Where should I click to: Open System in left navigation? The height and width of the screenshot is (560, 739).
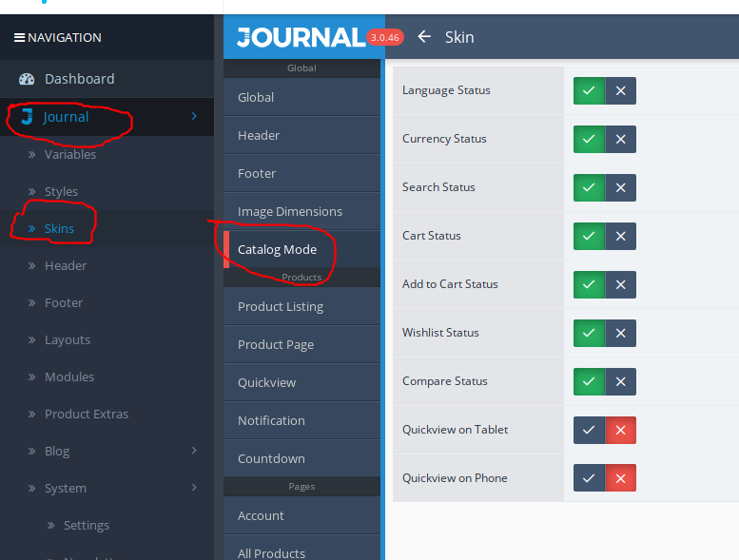pyautogui.click(x=107, y=488)
